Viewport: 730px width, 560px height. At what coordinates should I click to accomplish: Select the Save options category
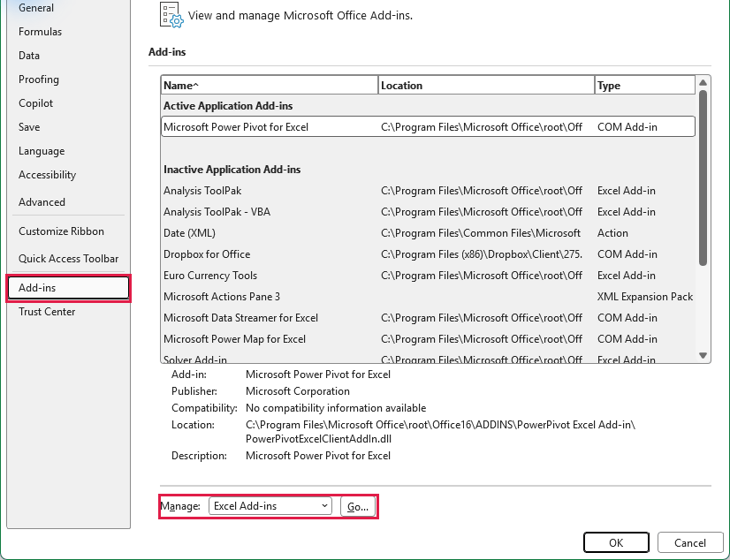(29, 127)
